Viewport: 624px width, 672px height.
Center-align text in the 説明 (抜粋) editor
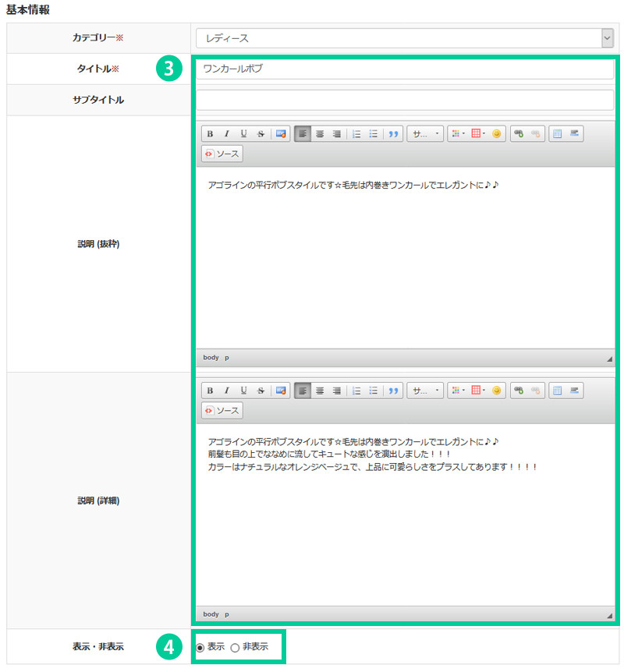tap(320, 134)
